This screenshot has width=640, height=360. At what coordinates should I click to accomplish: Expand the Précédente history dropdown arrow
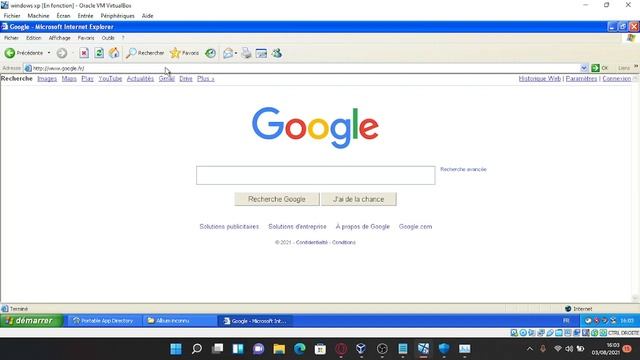click(x=49, y=53)
